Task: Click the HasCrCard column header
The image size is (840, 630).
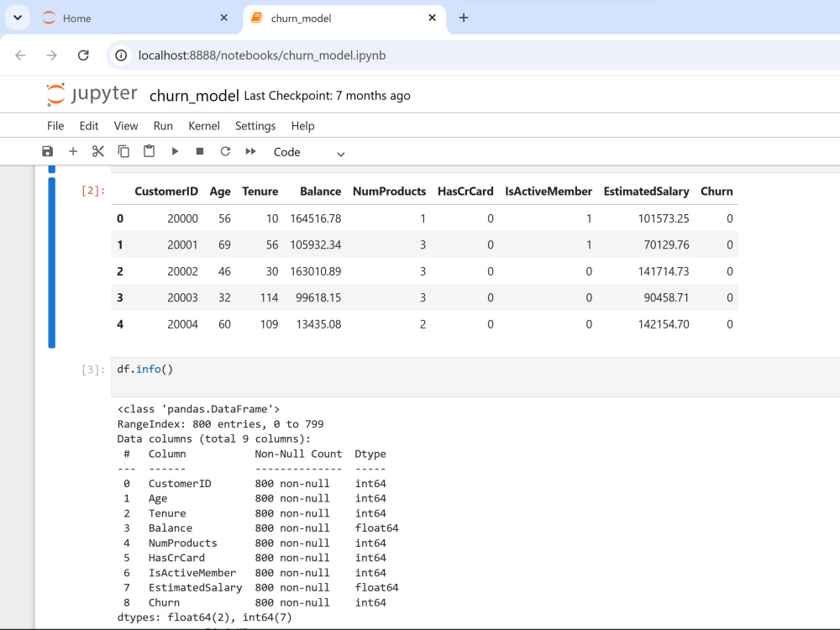Action: click(465, 192)
